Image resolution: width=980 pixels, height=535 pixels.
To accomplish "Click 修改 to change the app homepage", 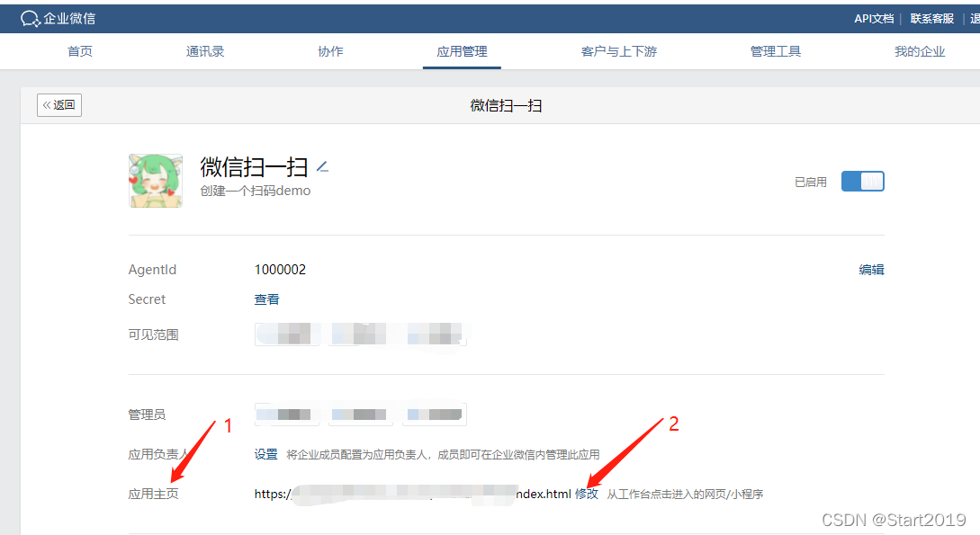I will click(586, 494).
